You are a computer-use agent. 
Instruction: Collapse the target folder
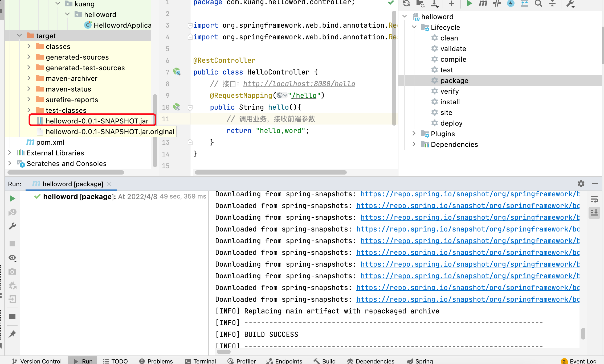[x=19, y=36]
